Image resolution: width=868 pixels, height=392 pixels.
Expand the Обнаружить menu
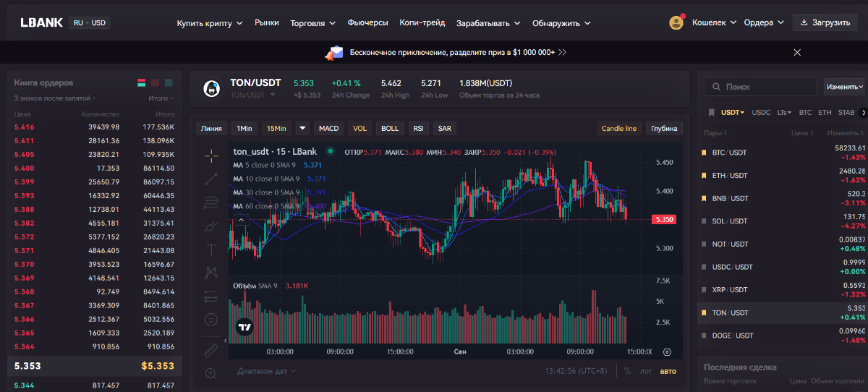tap(561, 23)
